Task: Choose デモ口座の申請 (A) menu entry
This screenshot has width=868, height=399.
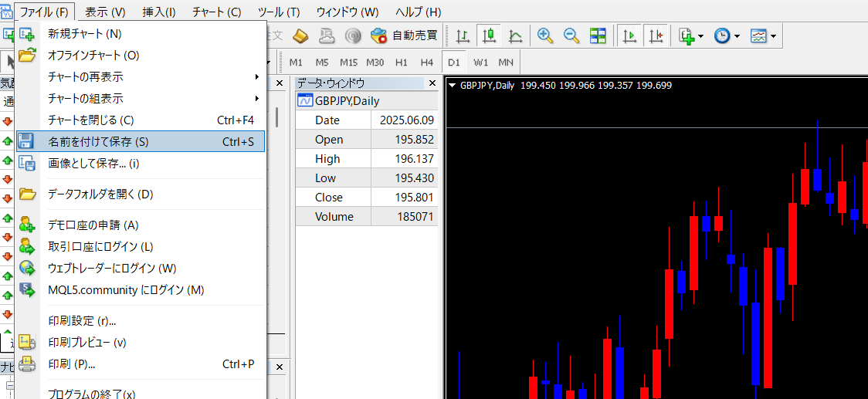Action: [x=141, y=225]
